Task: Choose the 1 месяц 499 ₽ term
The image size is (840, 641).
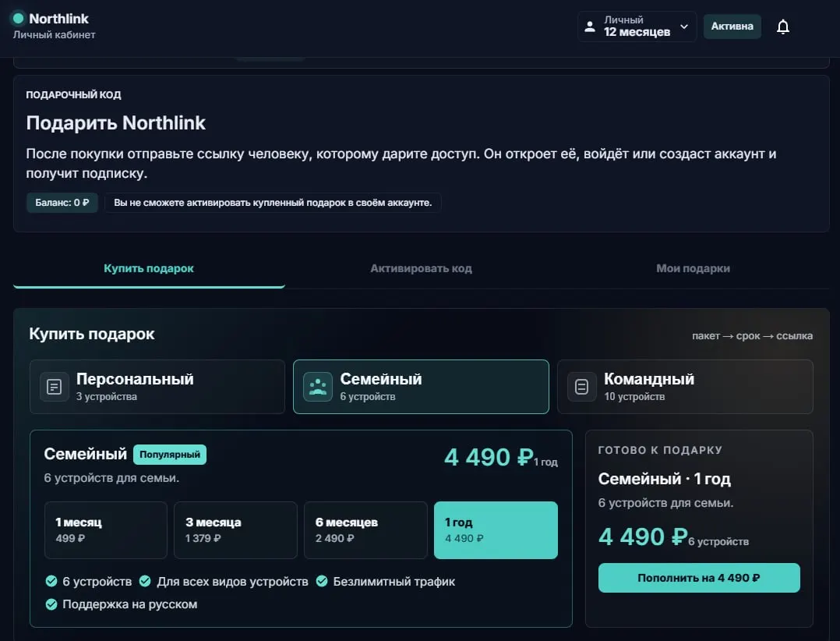Action: click(105, 530)
